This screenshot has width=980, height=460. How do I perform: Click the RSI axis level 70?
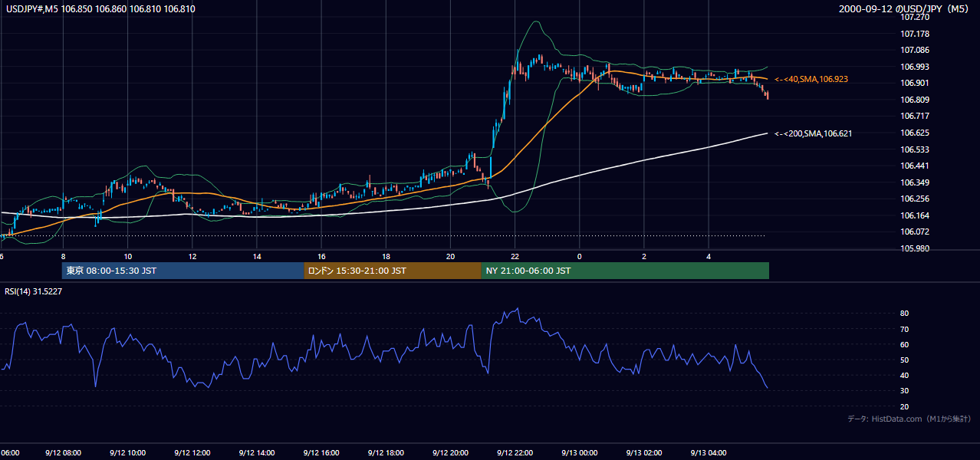(x=905, y=329)
